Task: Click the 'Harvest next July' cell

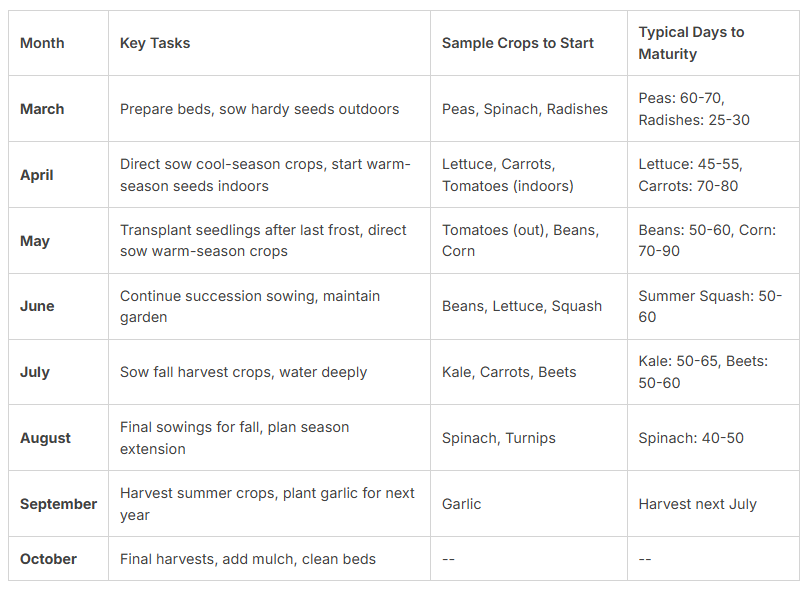Action: [698, 504]
